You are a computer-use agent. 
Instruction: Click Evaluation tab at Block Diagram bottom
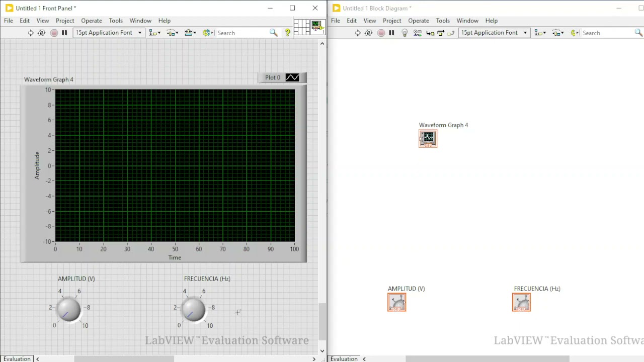344,358
